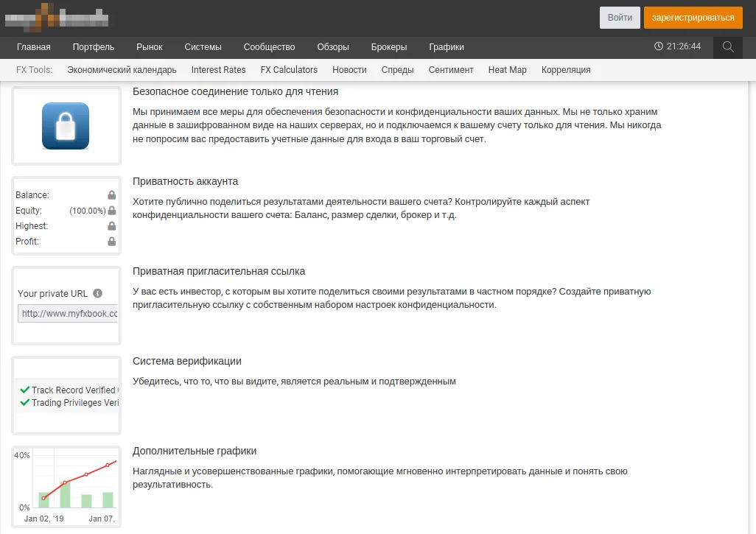Open the Системы menu item
This screenshot has height=534, width=756.
(203, 46)
